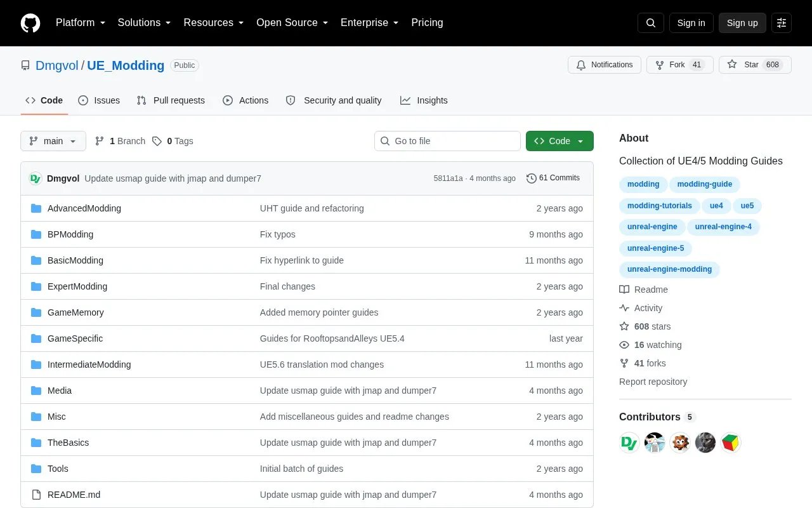Go to the GitHub homepage logo
812x508 pixels.
point(30,23)
